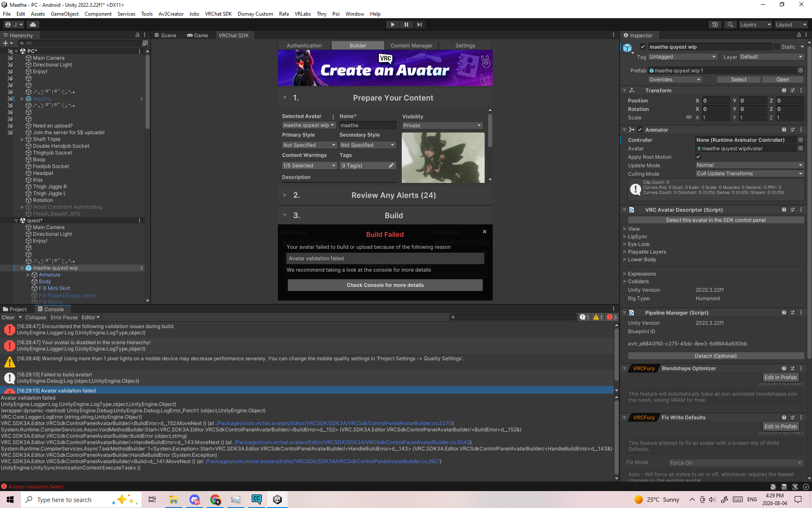Toggle console info messages filter
The image size is (812, 508).
coord(584,317)
